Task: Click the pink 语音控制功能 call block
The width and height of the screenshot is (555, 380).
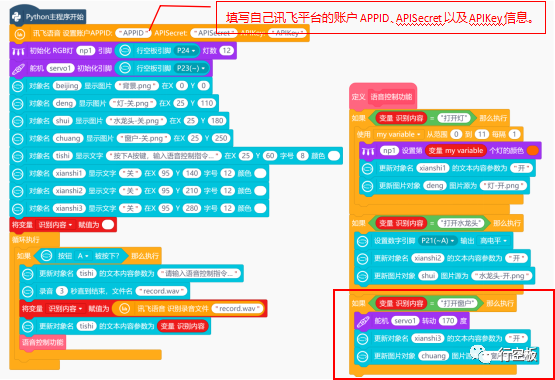Action: pyautogui.click(x=42, y=342)
